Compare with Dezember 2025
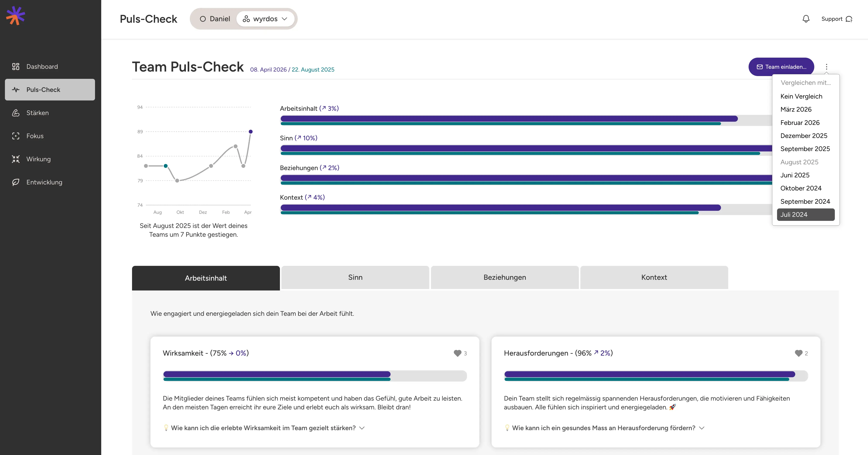The image size is (868, 455). click(x=806, y=136)
